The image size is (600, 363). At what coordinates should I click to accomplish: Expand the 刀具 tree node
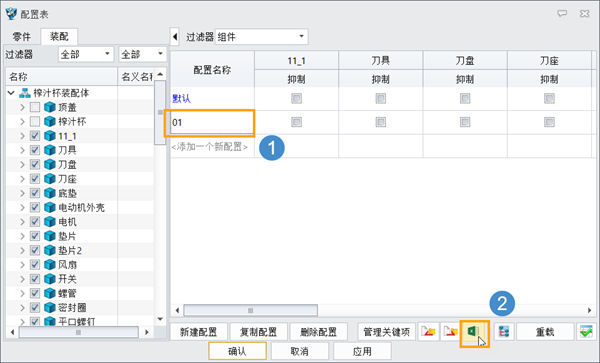tap(22, 150)
